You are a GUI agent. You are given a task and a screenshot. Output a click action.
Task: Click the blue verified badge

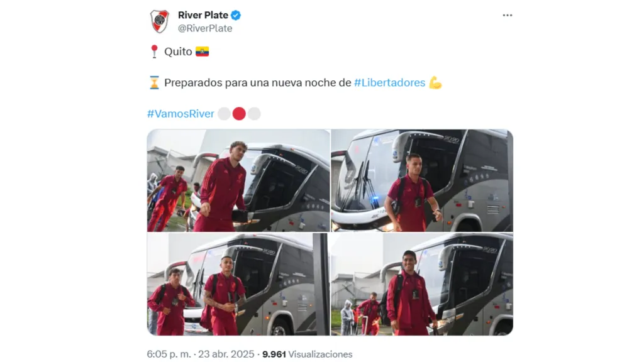coord(236,15)
